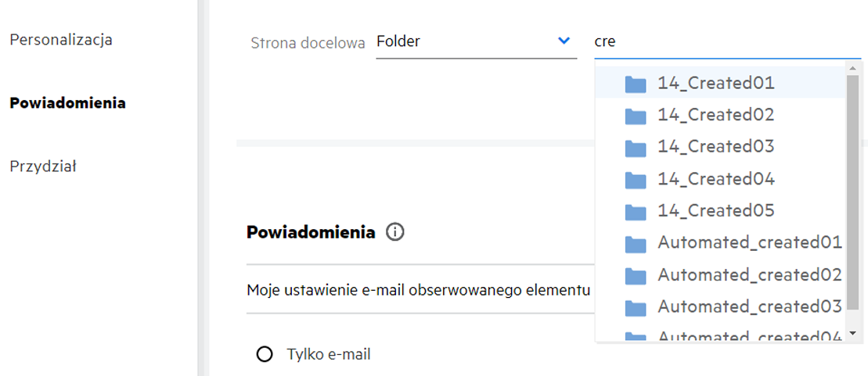Click the dropdown list scrollbar down arrow
The image size is (868, 376).
click(853, 333)
